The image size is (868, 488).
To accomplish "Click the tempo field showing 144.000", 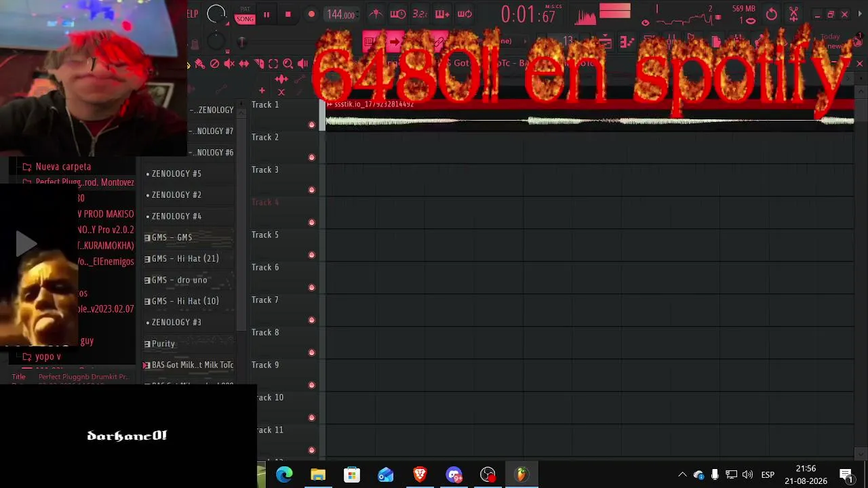I will point(341,15).
